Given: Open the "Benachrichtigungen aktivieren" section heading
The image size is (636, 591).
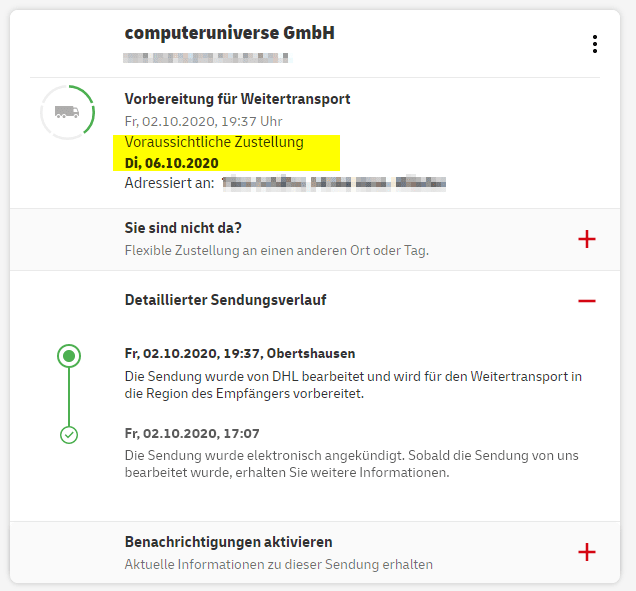Looking at the screenshot, I should point(228,542).
